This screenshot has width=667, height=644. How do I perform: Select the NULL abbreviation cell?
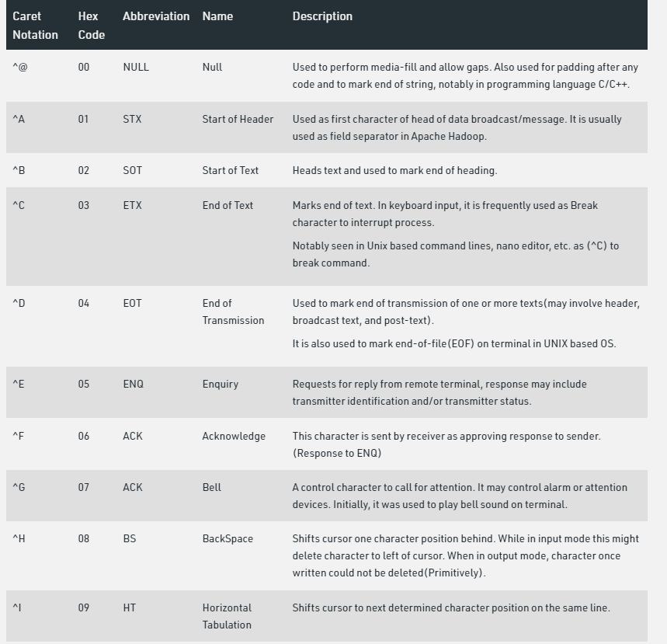click(136, 68)
